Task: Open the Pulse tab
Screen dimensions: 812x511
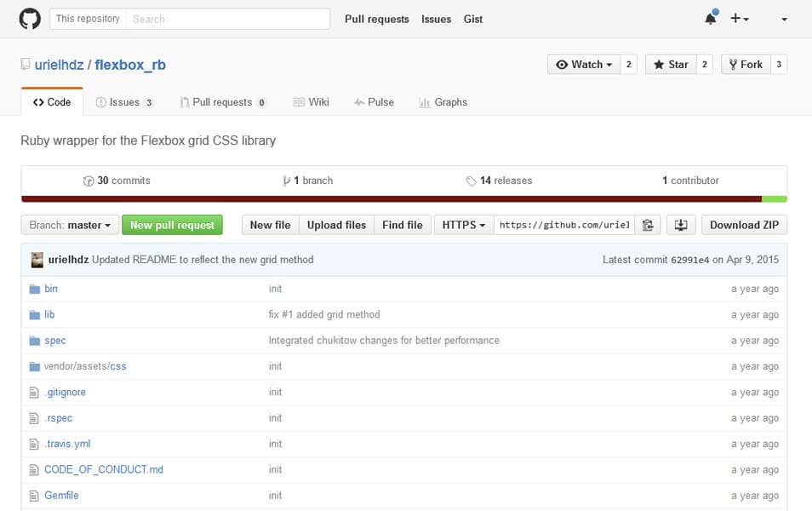Action: click(x=374, y=102)
